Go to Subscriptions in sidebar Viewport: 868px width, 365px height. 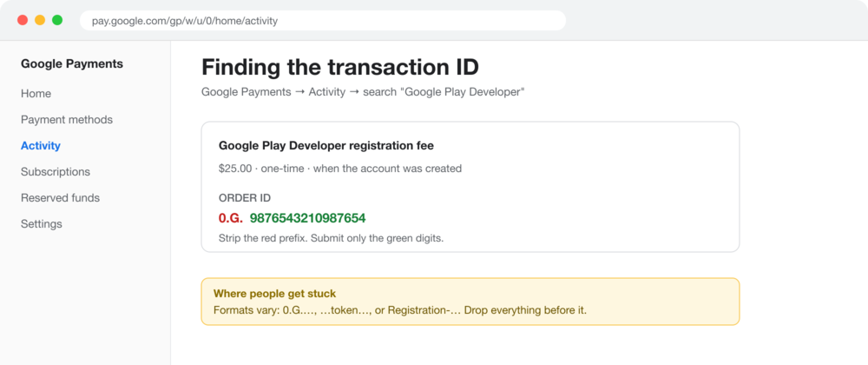tap(56, 172)
